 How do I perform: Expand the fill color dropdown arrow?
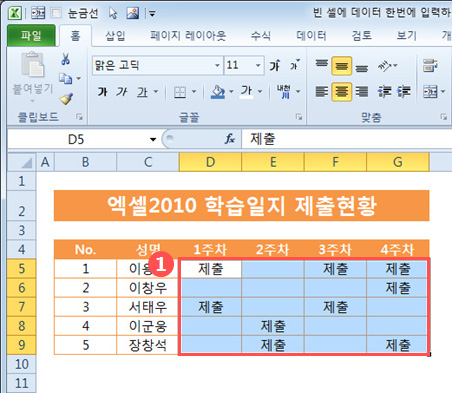point(231,92)
